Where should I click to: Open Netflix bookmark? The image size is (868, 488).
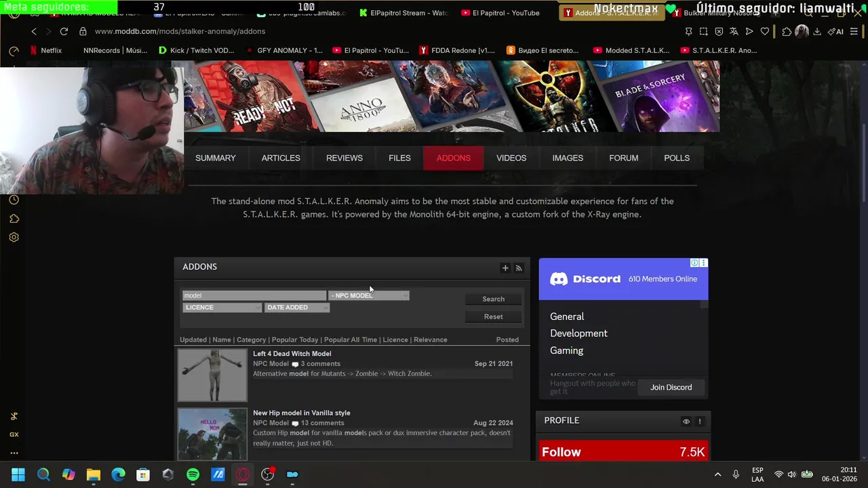(x=45, y=50)
